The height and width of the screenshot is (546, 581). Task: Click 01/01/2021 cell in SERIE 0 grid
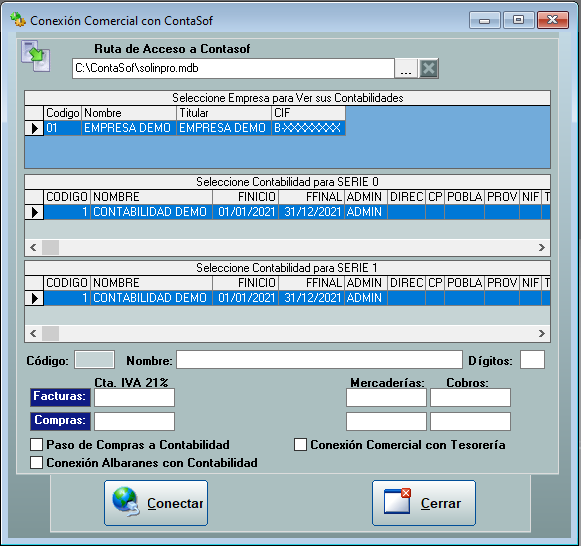246,212
